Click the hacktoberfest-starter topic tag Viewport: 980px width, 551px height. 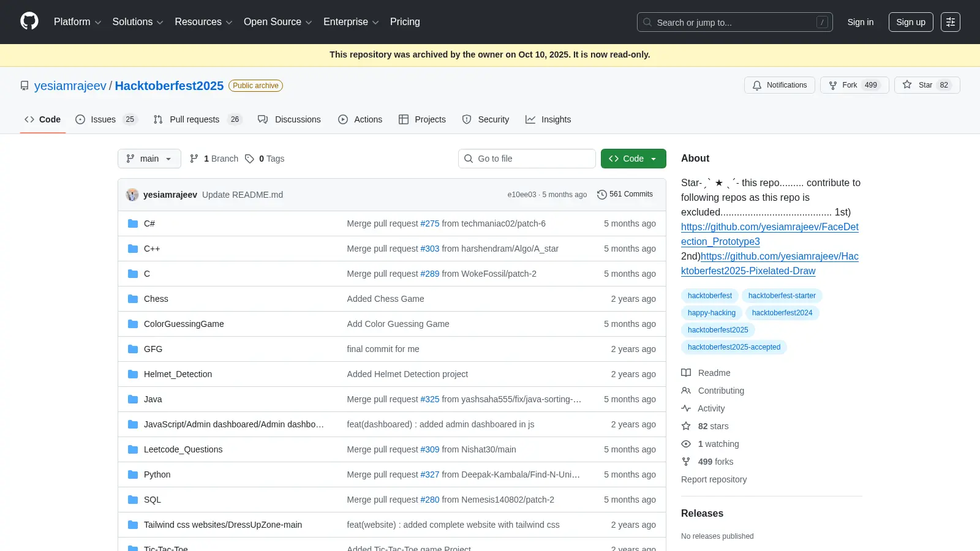click(782, 296)
